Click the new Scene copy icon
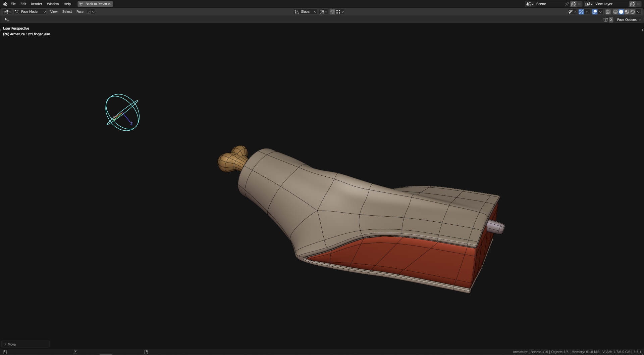The height and width of the screenshot is (355, 644). point(574,4)
